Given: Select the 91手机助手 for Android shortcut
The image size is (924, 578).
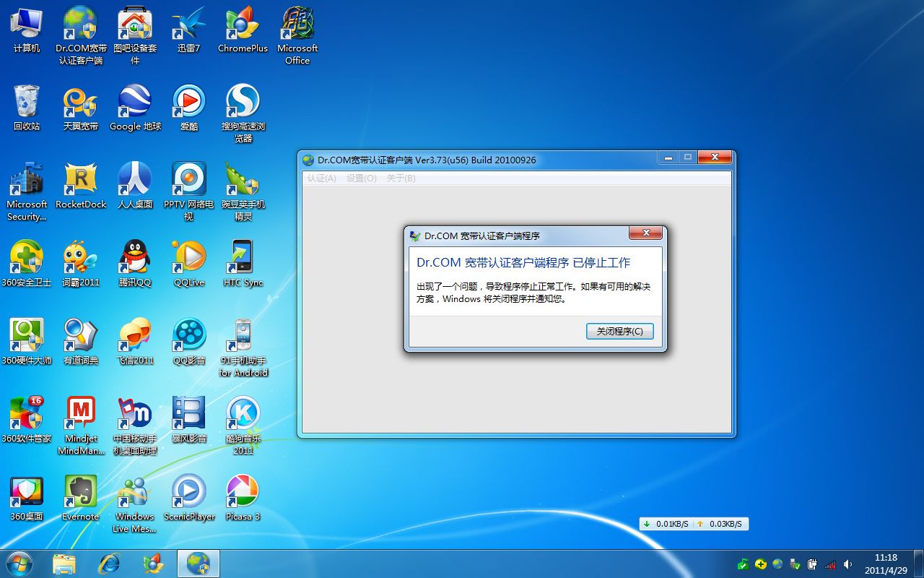Looking at the screenshot, I should [x=243, y=348].
